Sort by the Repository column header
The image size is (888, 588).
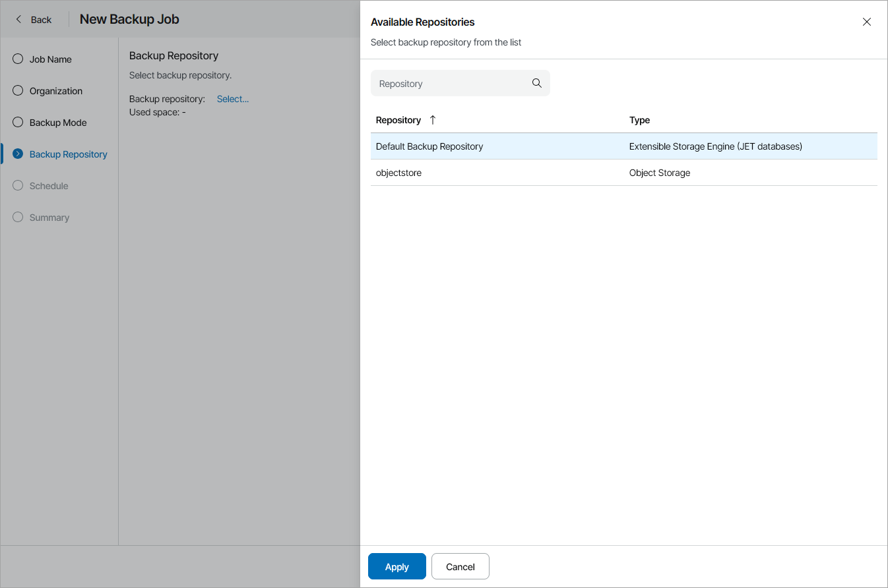pos(398,120)
